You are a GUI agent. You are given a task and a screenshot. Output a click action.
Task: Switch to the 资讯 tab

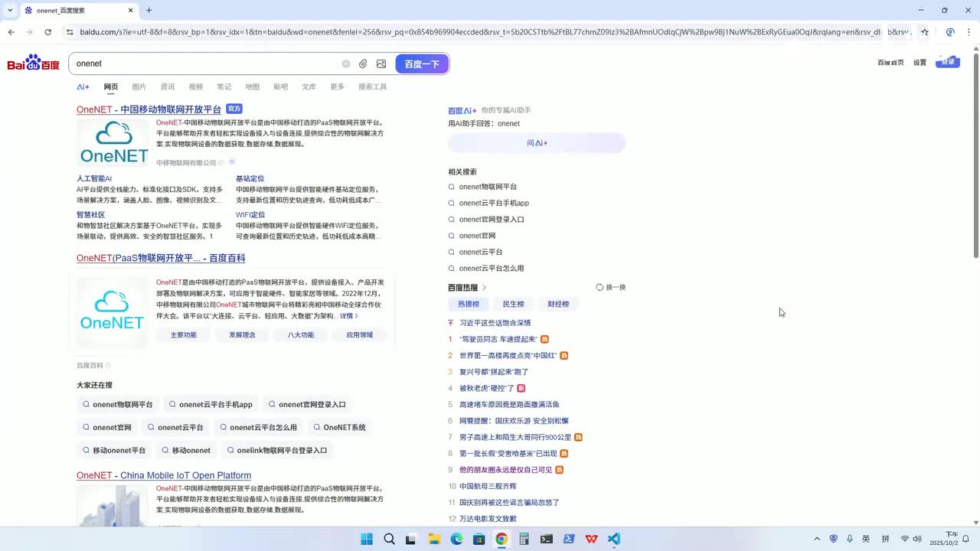[x=168, y=87]
